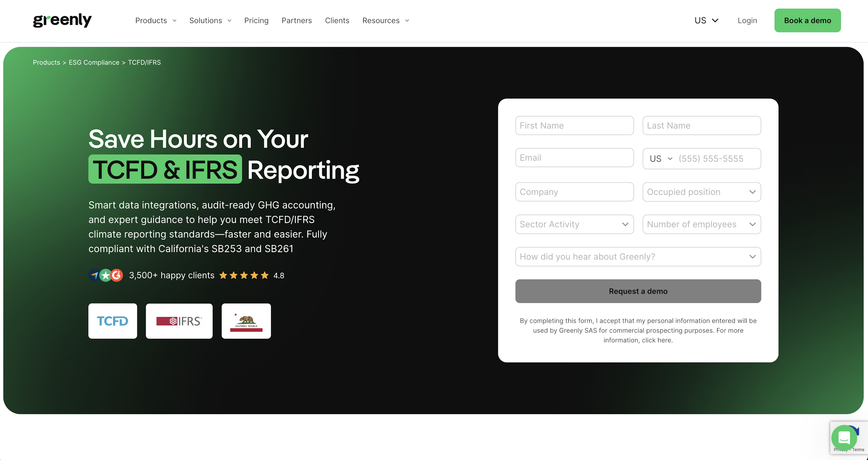Open the phone country code dropdown
The image size is (868, 460).
click(x=661, y=159)
